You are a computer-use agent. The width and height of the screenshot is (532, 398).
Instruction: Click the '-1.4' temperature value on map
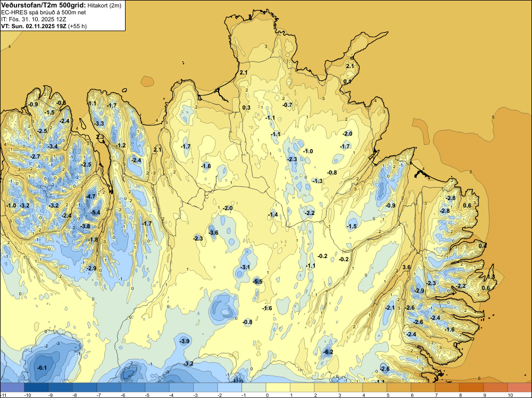coord(273,214)
